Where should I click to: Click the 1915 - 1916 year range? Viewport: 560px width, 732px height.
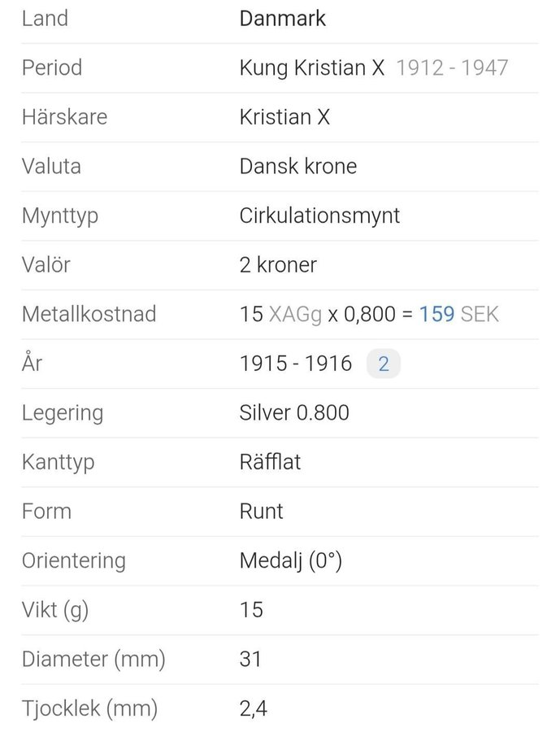point(296,364)
